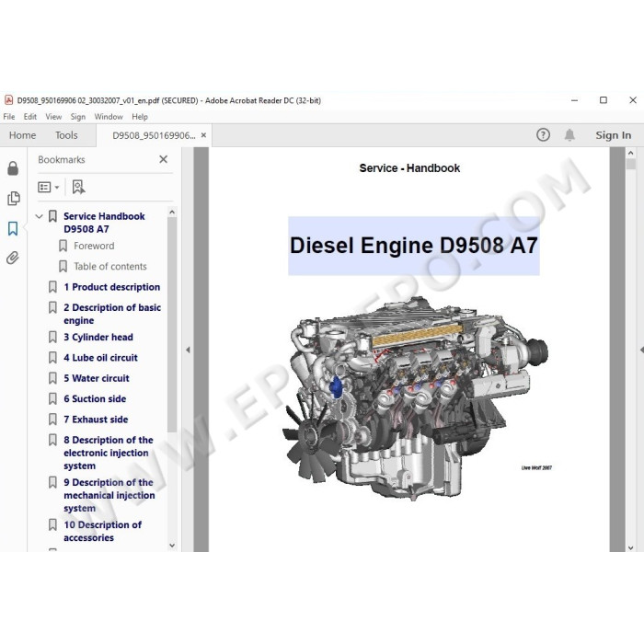Screen dimensions: 644x644
Task: Open the Help question mark icon
Action: [x=543, y=134]
